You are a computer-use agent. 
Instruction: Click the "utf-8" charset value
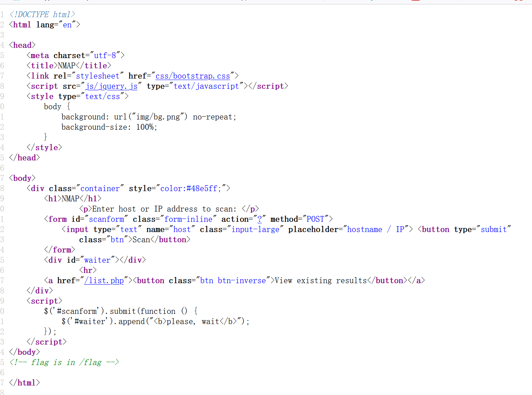pos(105,56)
